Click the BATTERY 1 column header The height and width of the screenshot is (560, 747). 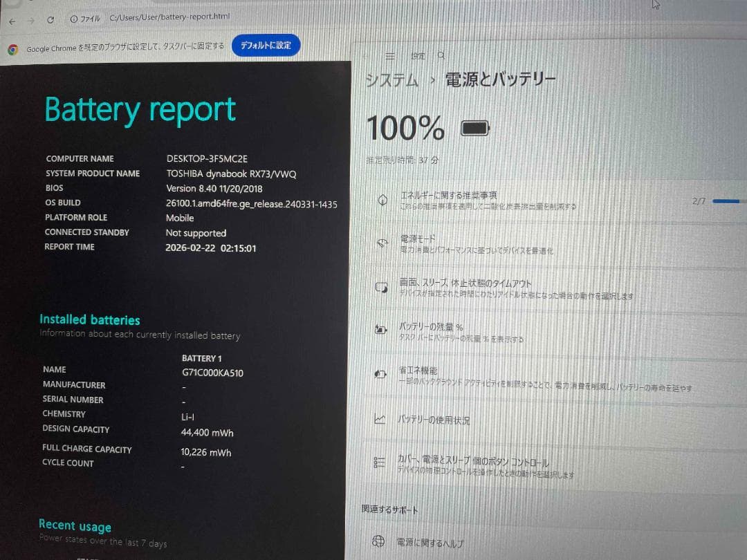[x=201, y=359]
